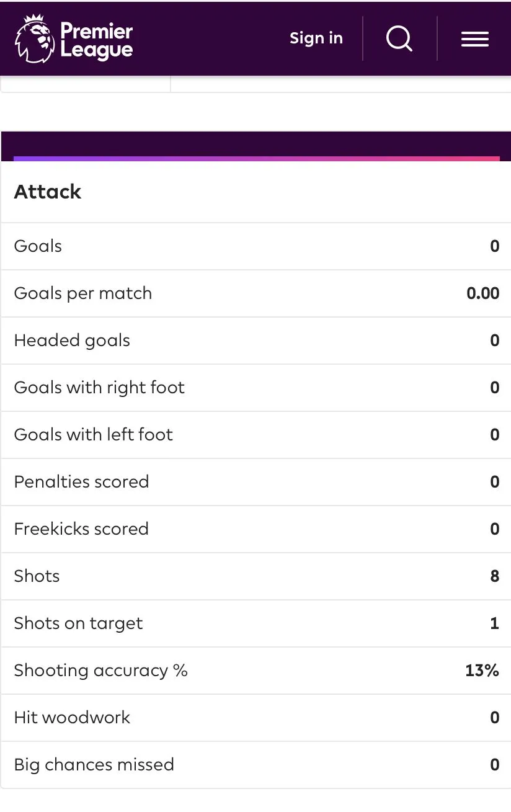This screenshot has width=511, height=812.
Task: Select the Goals stat label
Action: tap(38, 246)
